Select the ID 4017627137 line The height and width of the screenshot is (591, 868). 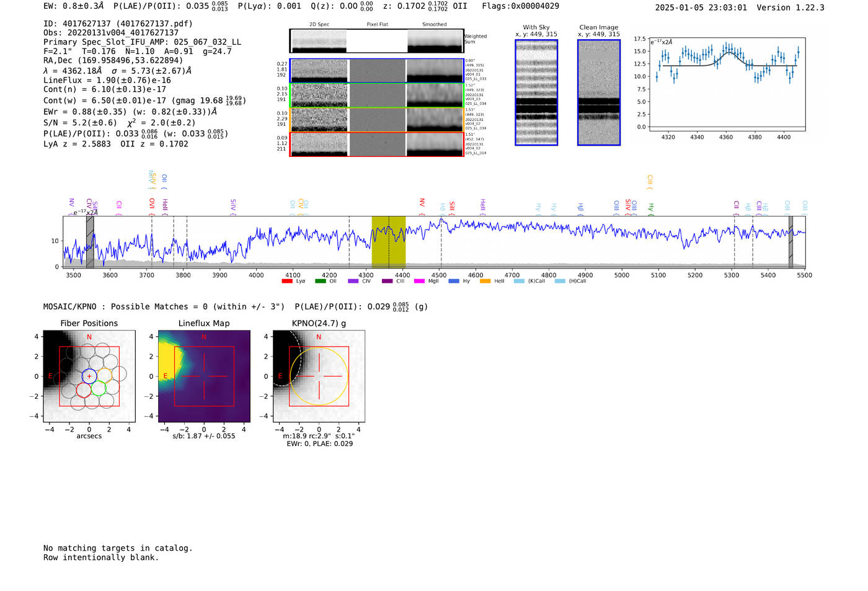[118, 24]
